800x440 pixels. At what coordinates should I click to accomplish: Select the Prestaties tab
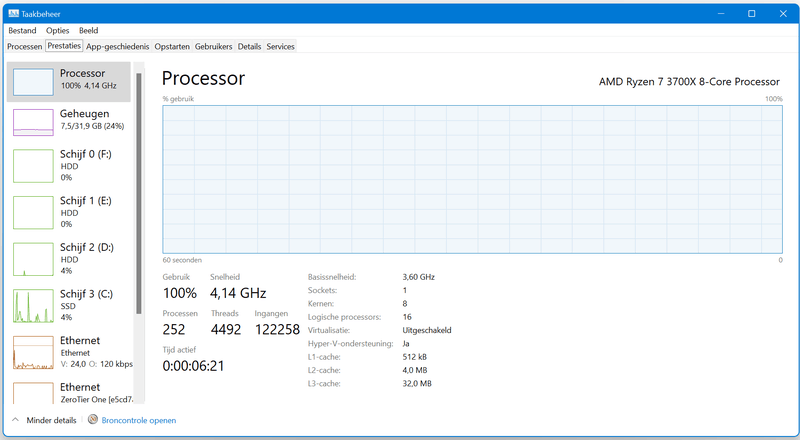(64, 46)
